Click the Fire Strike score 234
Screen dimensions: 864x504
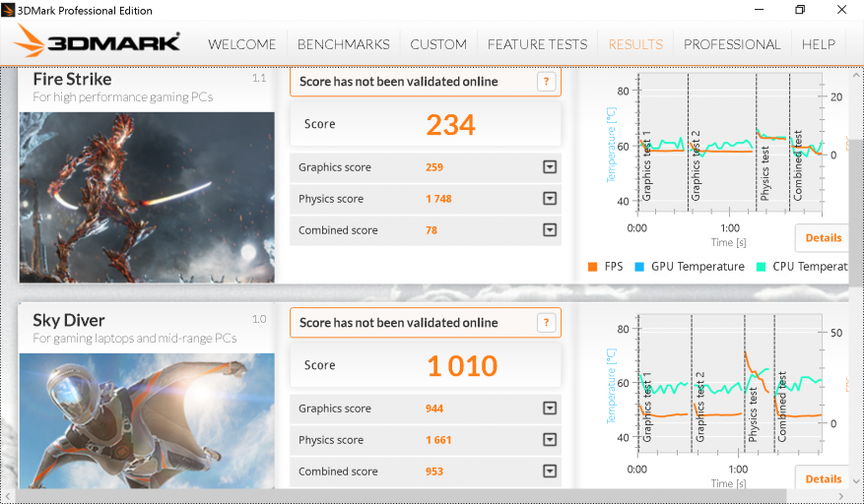coord(450,124)
